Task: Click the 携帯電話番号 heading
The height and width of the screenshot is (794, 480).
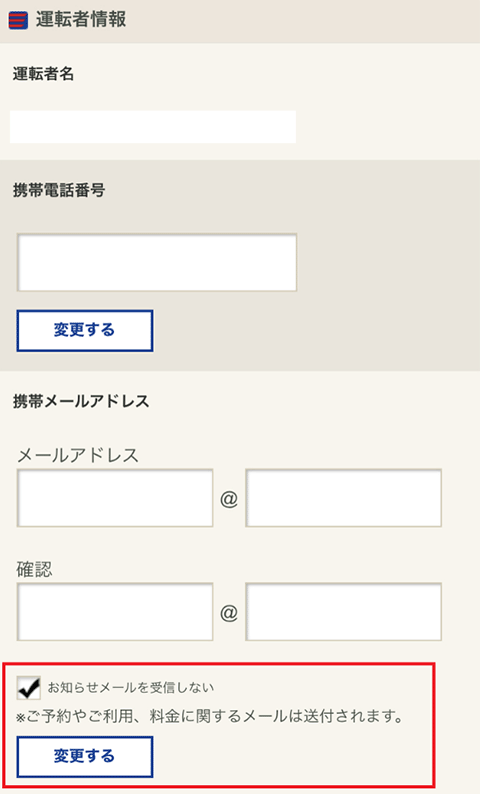Action: tap(59, 190)
